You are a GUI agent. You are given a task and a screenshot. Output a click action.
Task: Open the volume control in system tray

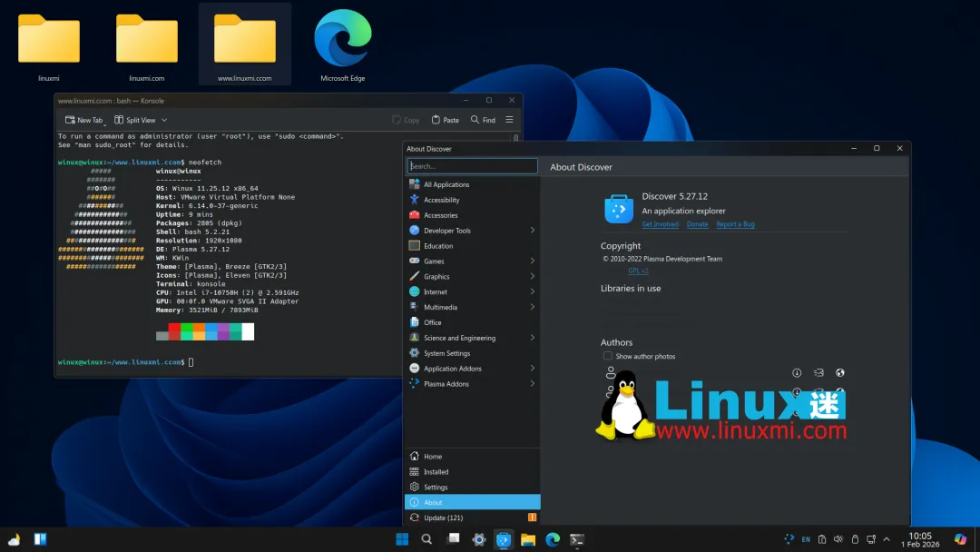tap(838, 539)
